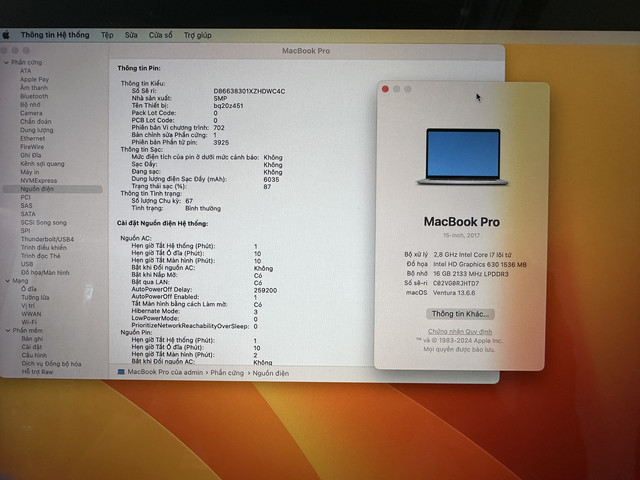Click the Bình thường status value
The image size is (640, 480).
click(x=203, y=209)
